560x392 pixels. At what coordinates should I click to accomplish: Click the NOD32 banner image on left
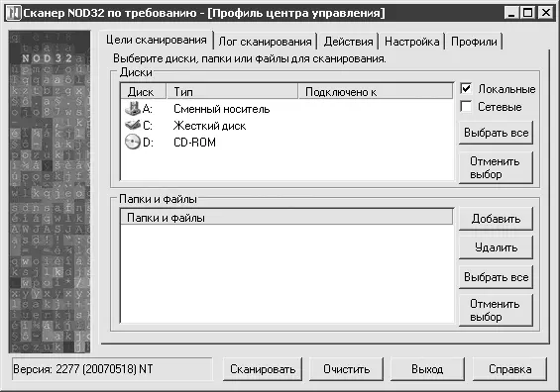tap(50, 191)
